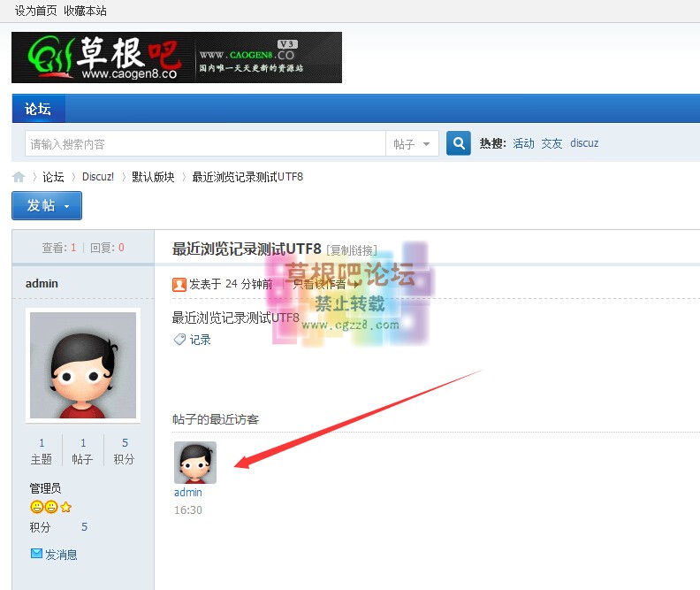Select 活动 hot search link
700x590 pixels.
coord(523,143)
